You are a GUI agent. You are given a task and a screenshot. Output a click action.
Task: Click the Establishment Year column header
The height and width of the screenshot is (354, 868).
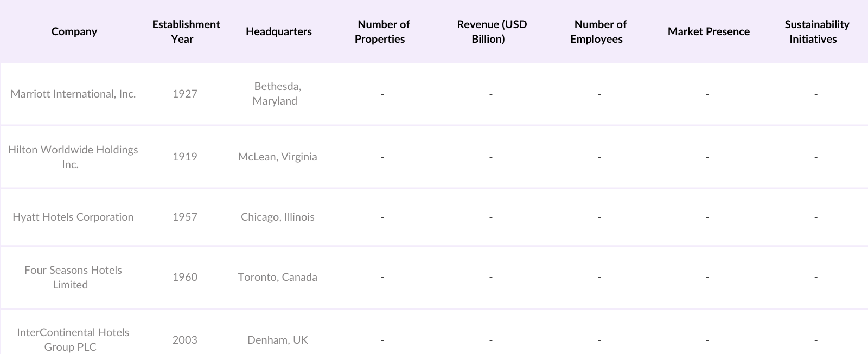186,31
